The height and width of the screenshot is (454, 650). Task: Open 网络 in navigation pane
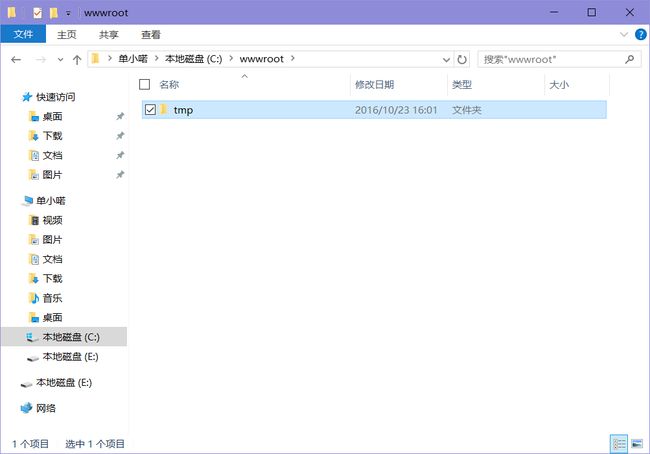click(46, 408)
